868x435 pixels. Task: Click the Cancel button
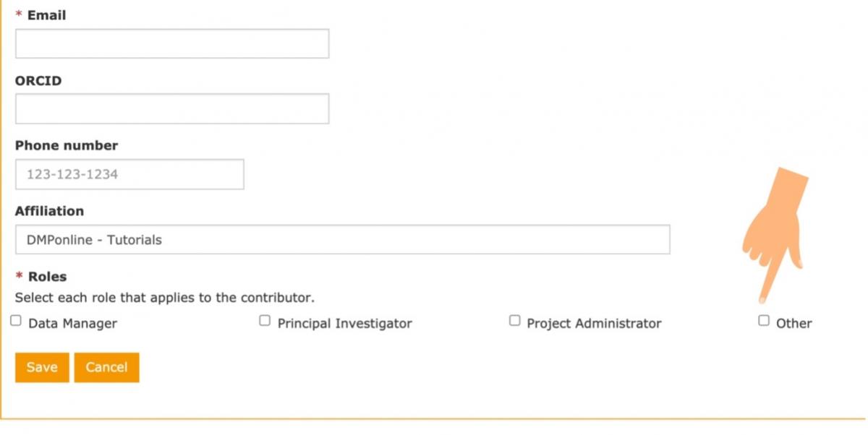[106, 367]
